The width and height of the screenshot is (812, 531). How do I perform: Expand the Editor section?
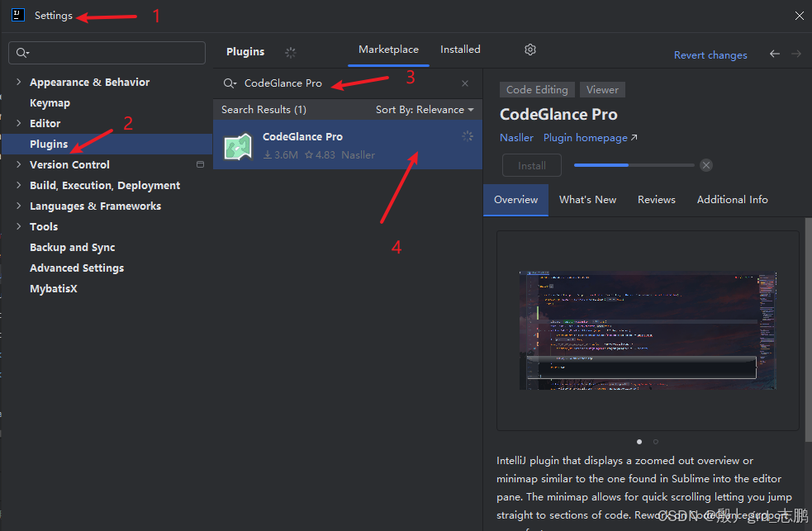19,123
